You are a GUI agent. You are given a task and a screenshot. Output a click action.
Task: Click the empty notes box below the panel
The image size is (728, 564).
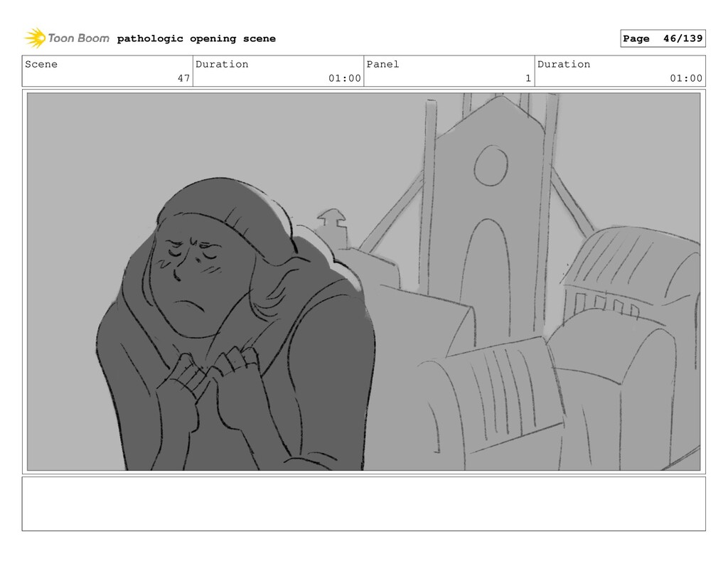[363, 504]
